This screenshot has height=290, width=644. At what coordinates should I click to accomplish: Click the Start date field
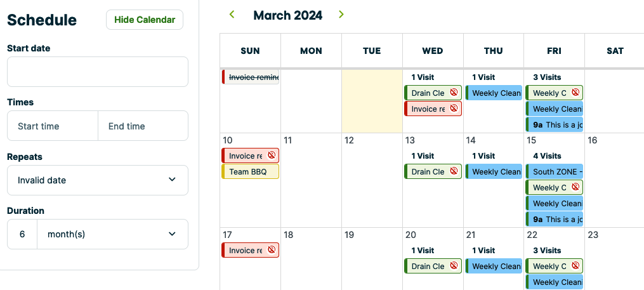[x=98, y=72]
